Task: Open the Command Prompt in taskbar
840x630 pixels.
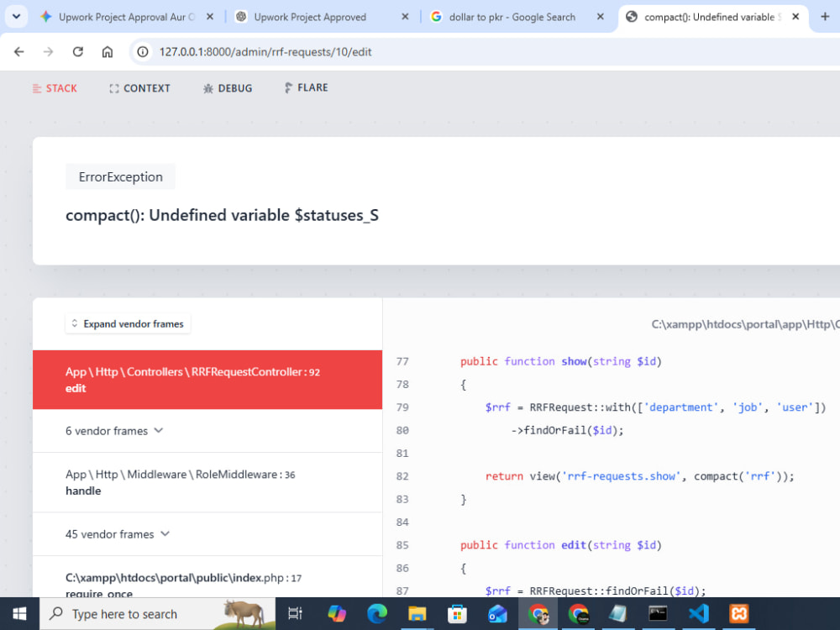Action: pos(658,614)
